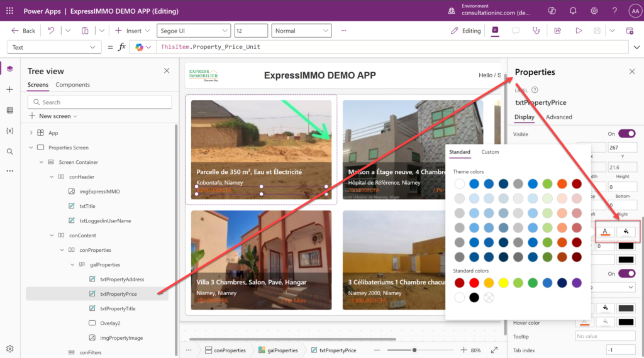644x358 pixels.
Task: Click the font color A icon
Action: click(605, 232)
